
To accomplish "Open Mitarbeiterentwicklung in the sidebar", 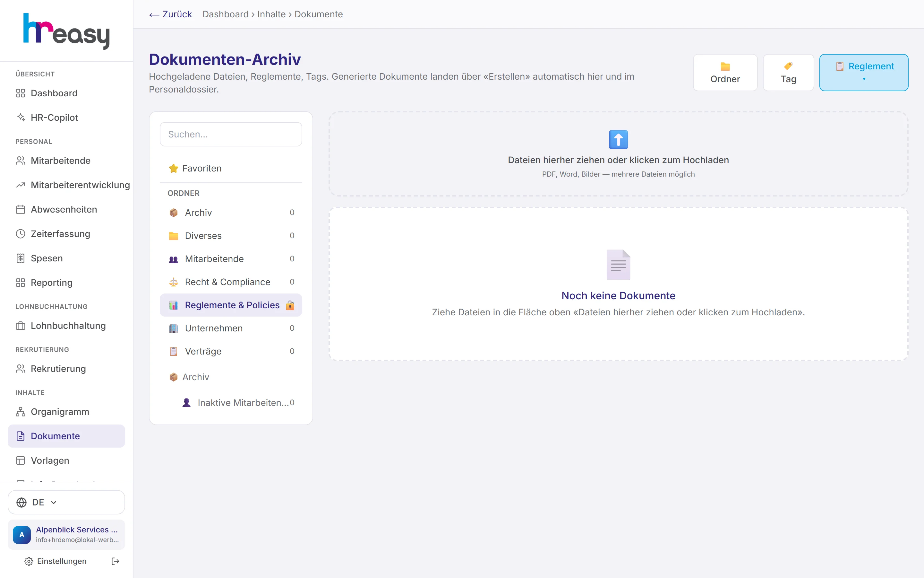I will coord(66,185).
